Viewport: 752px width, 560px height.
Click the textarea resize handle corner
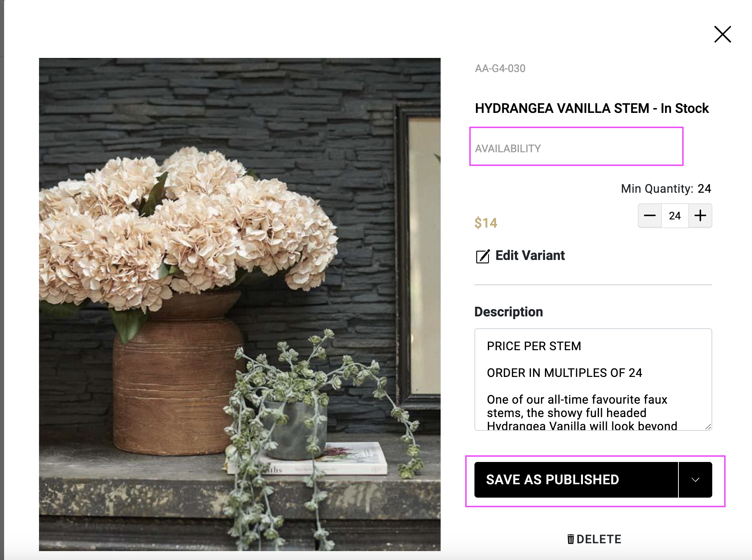point(708,427)
